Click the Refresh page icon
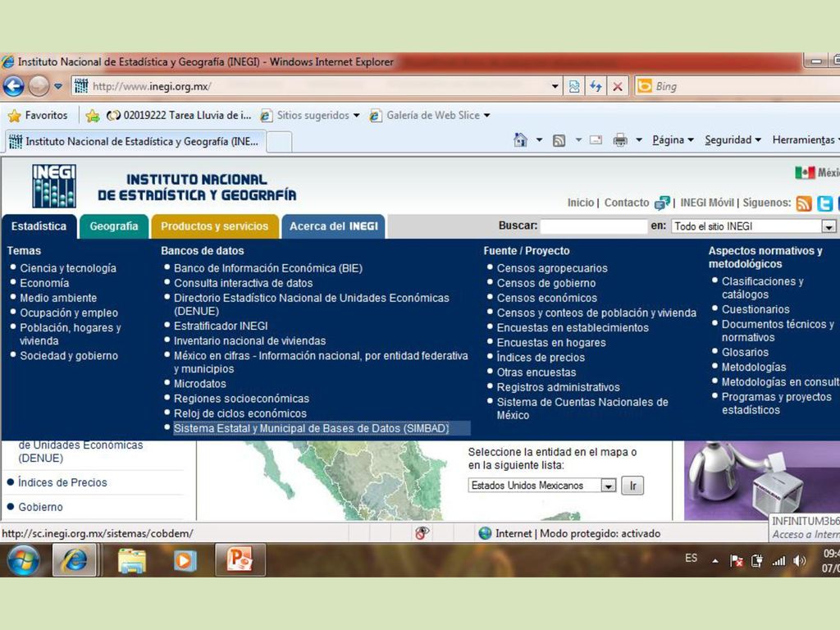 point(596,86)
